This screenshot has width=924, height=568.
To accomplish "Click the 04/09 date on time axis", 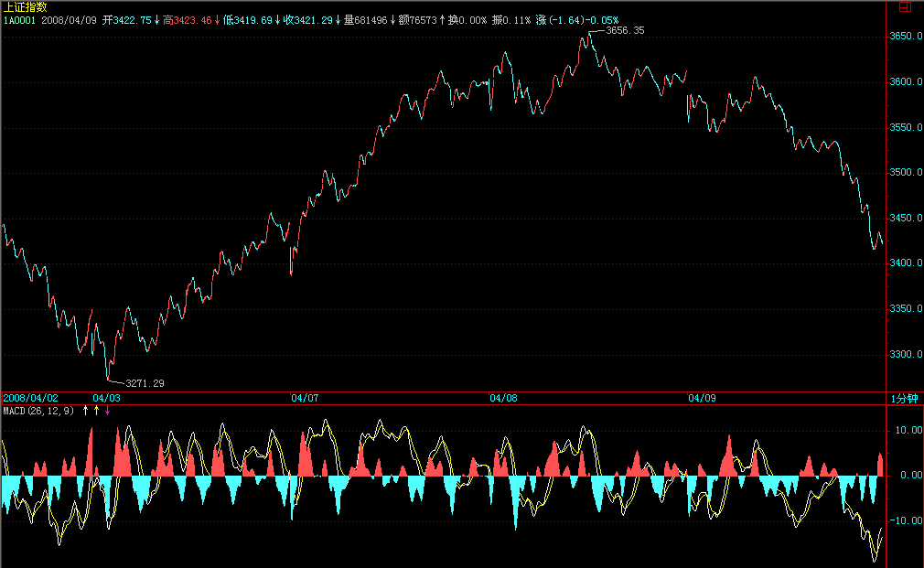I will coord(702,398).
